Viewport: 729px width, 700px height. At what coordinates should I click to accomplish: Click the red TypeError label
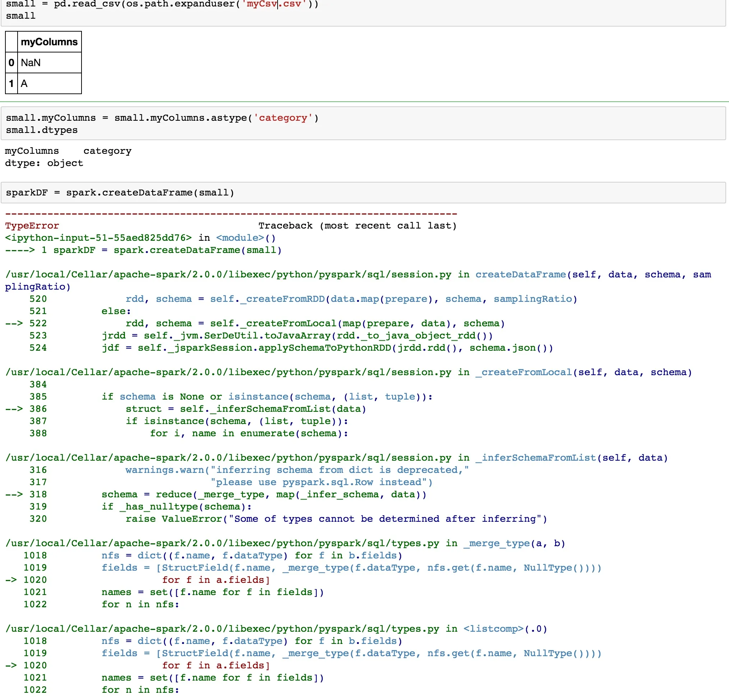[x=32, y=226]
